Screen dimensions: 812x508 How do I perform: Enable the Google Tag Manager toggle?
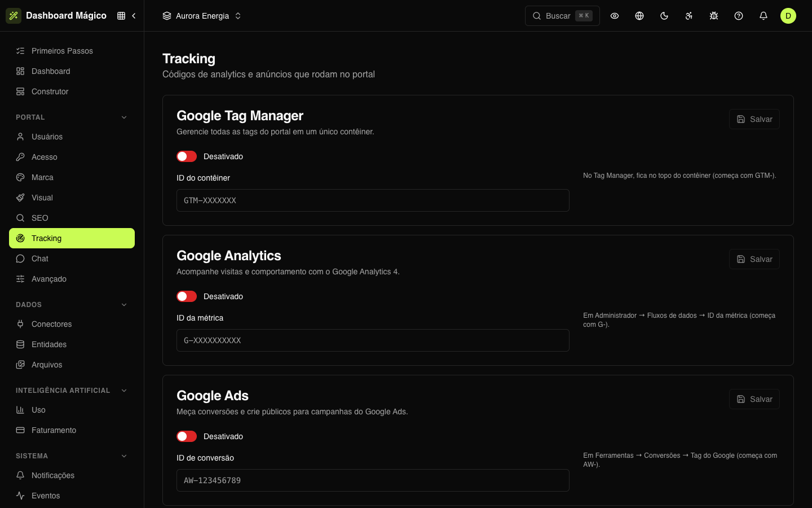[187, 156]
